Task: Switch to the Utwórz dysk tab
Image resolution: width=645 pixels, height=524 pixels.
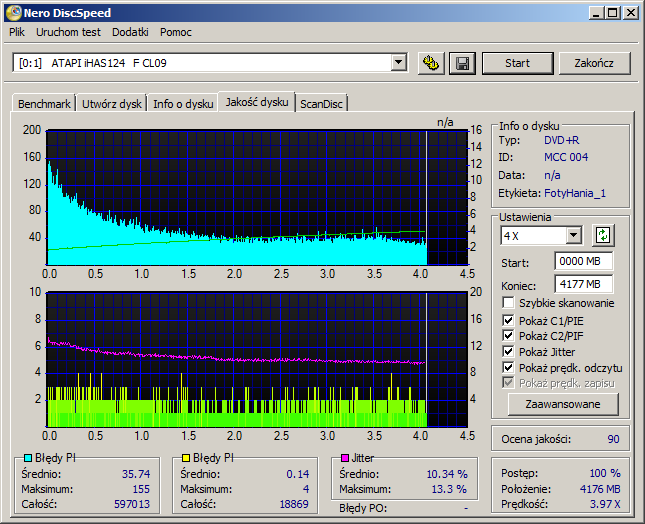Action: point(112,104)
